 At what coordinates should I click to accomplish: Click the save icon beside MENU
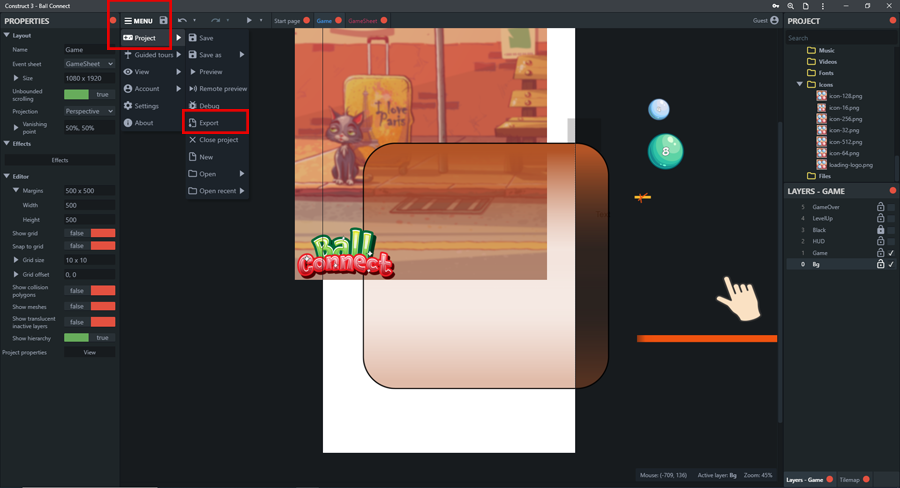[x=164, y=20]
